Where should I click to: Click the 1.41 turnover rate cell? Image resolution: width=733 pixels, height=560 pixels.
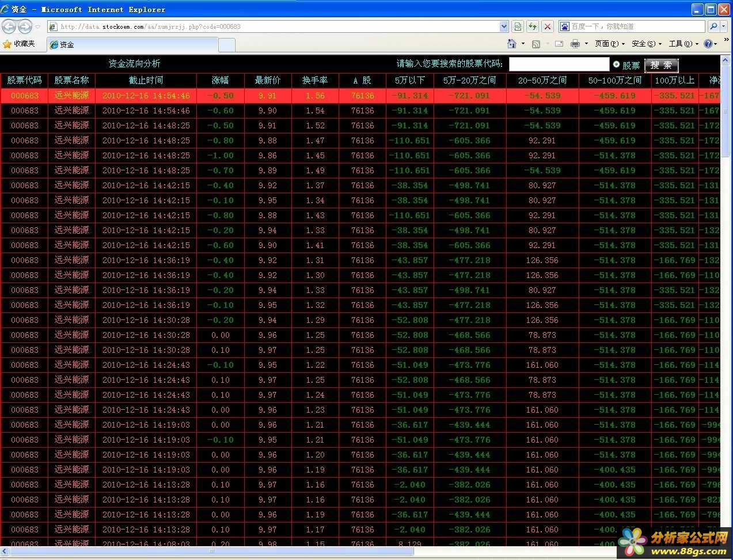[315, 245]
